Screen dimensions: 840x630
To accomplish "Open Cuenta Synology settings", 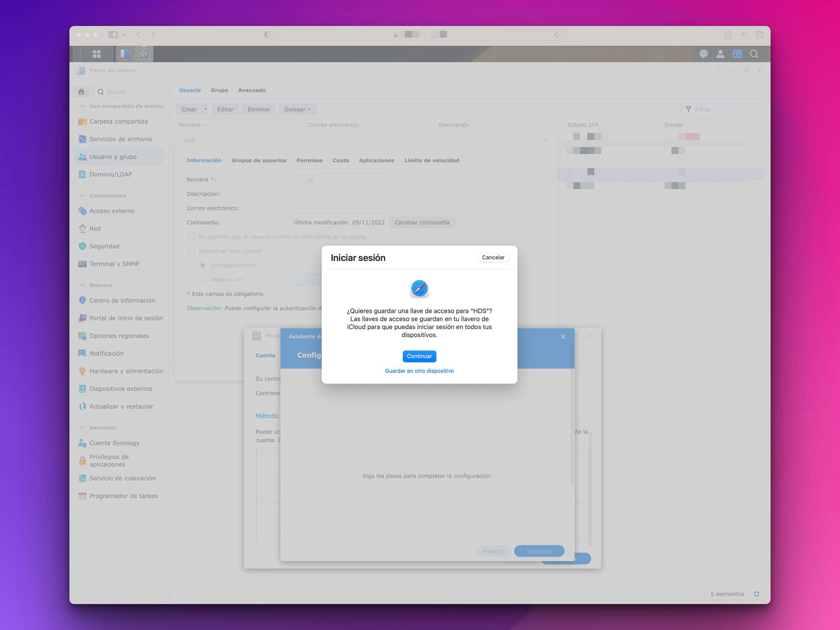I will point(118,443).
